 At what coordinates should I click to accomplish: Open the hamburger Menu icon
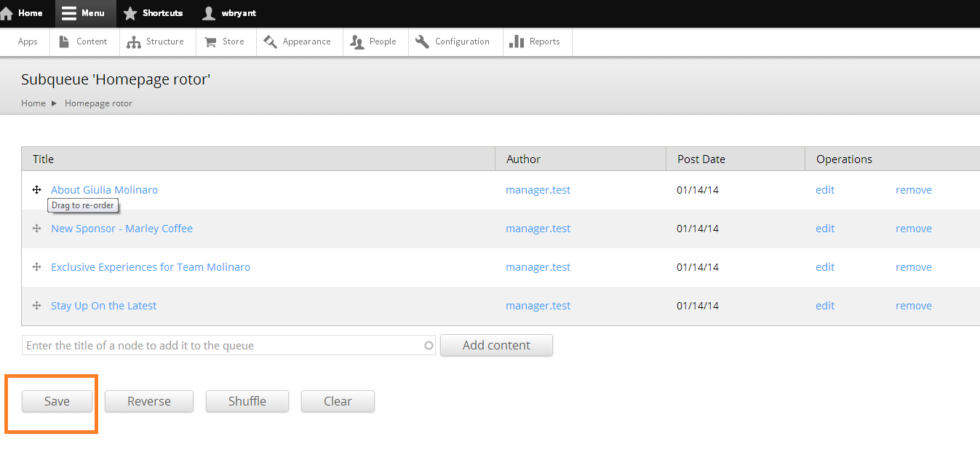[69, 13]
